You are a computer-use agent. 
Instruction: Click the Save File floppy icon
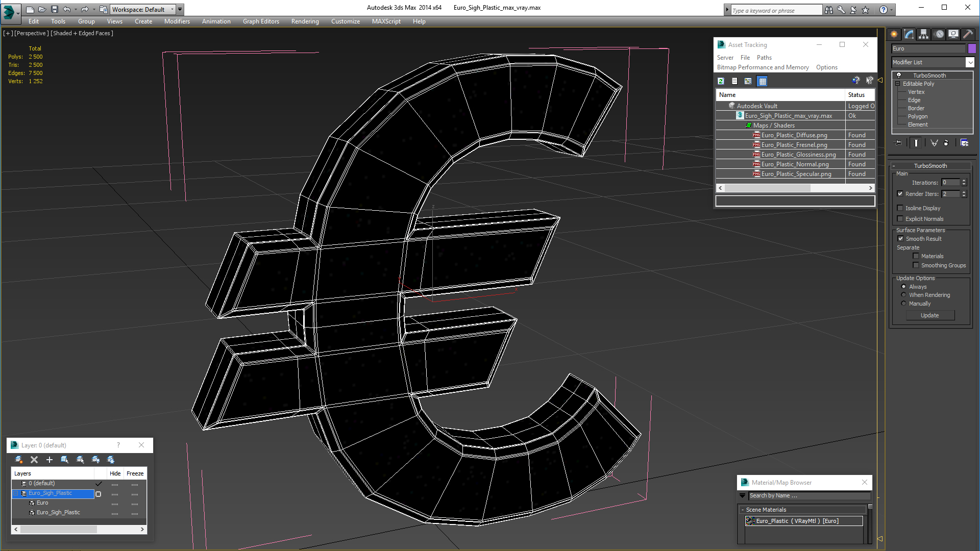[54, 10]
